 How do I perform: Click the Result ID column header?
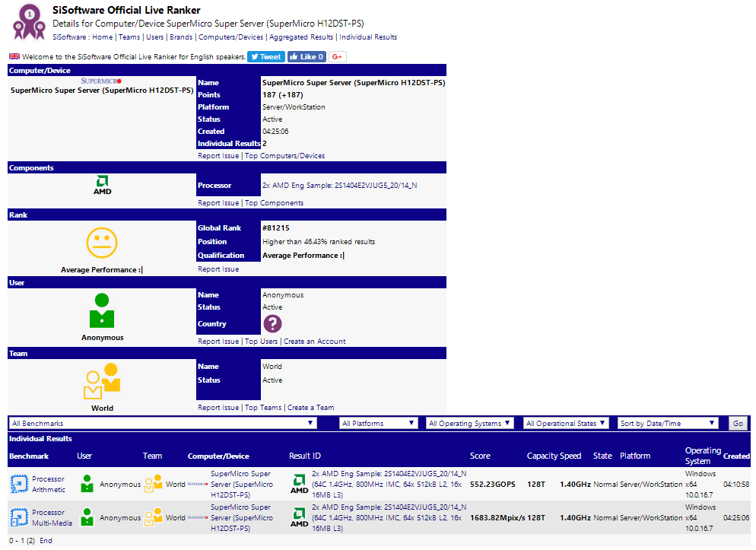coord(305,456)
